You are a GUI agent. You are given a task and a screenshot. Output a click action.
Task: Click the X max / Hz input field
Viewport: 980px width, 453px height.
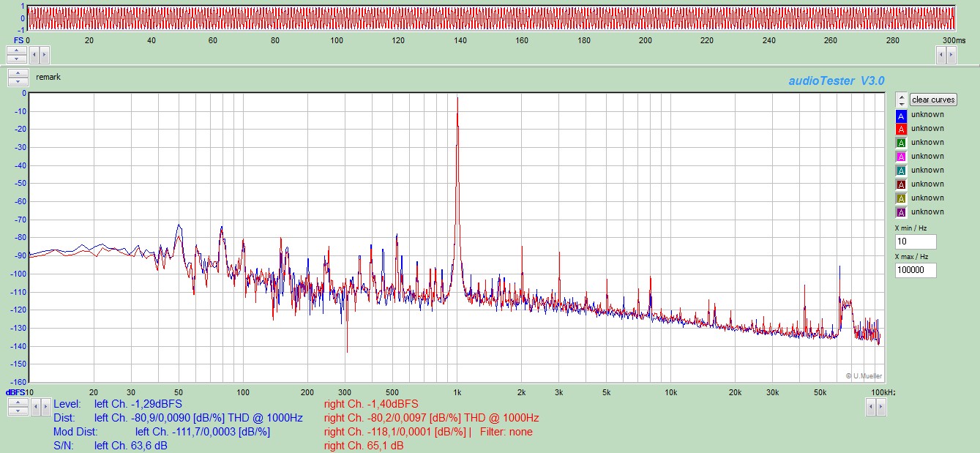tap(915, 270)
